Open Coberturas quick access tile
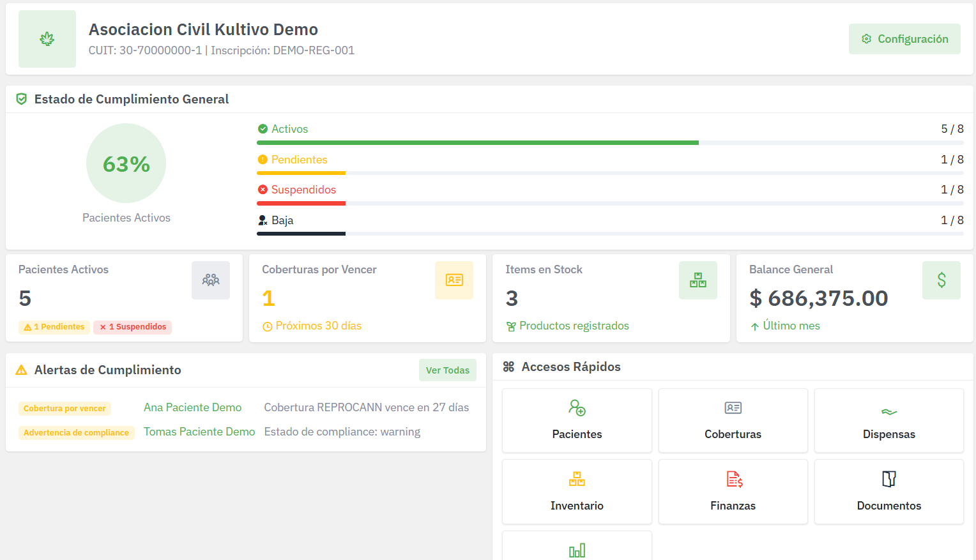 [733, 421]
